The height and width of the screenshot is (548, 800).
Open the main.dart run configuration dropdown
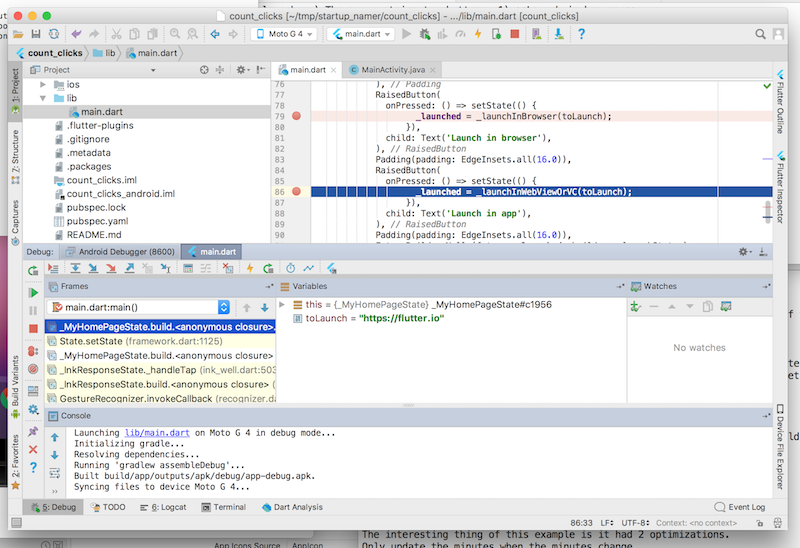pyautogui.click(x=362, y=34)
